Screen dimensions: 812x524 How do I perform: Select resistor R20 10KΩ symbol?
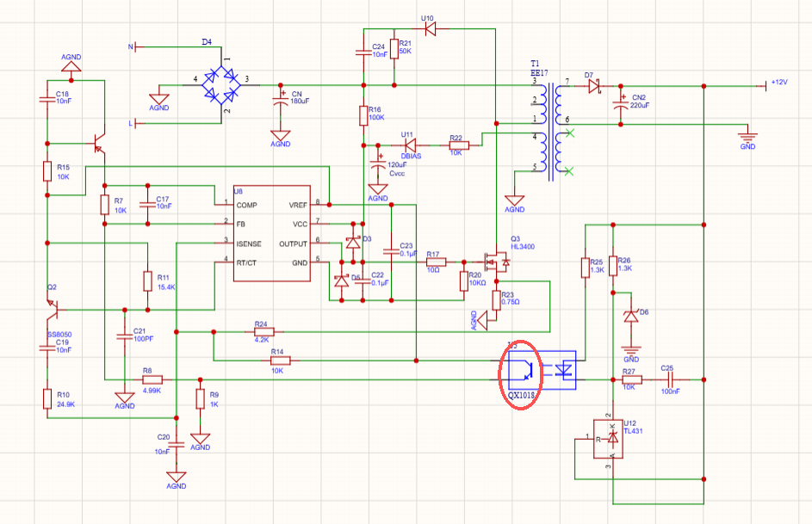click(463, 280)
